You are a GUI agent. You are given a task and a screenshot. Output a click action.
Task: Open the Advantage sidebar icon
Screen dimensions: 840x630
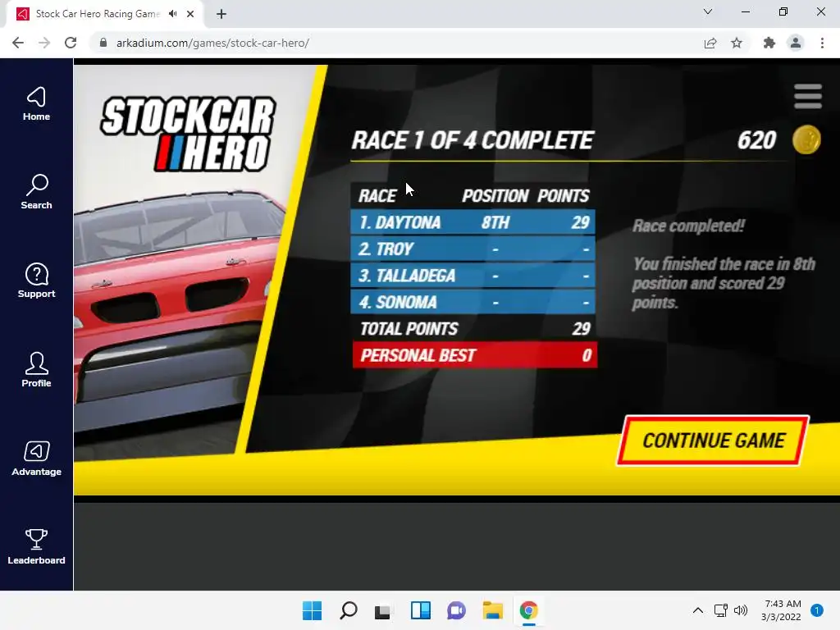36,459
